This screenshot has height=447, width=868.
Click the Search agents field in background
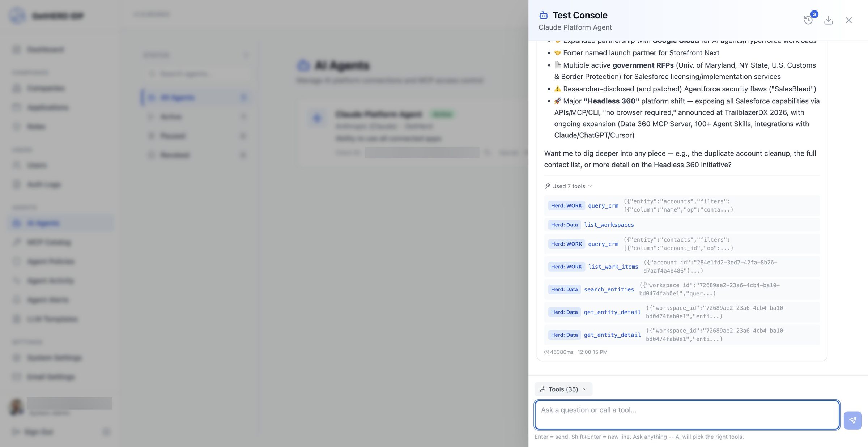pos(197,74)
